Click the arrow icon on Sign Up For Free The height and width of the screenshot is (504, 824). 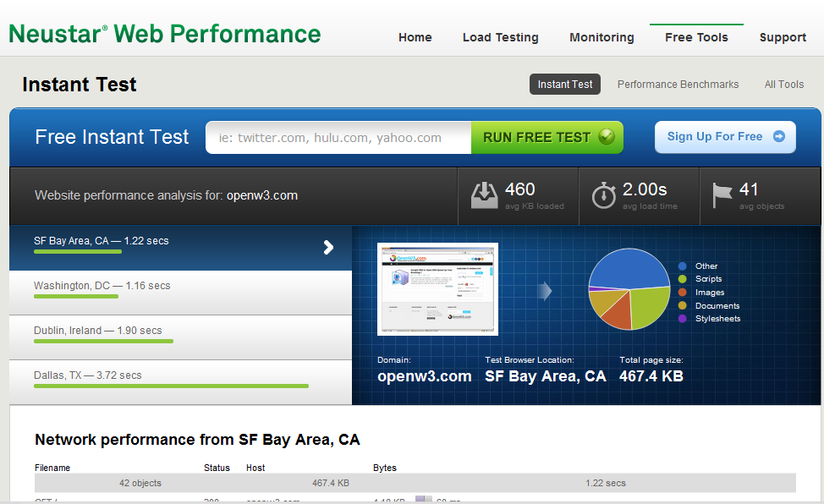pos(779,136)
